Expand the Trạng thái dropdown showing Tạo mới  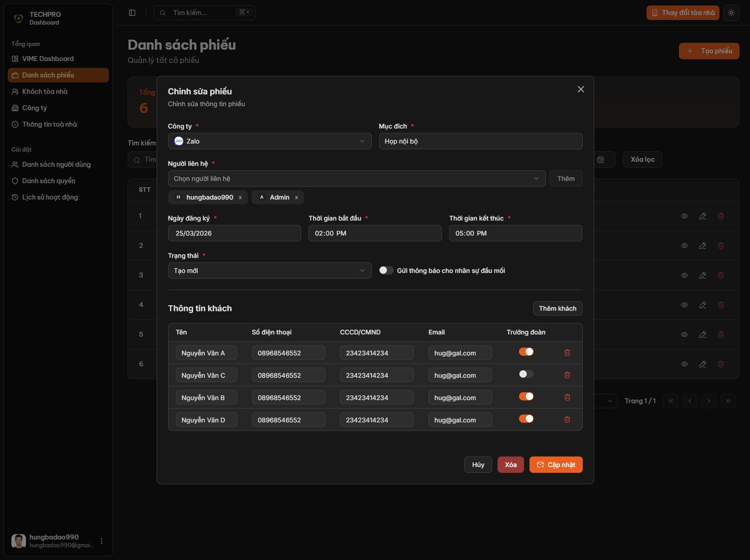point(269,270)
